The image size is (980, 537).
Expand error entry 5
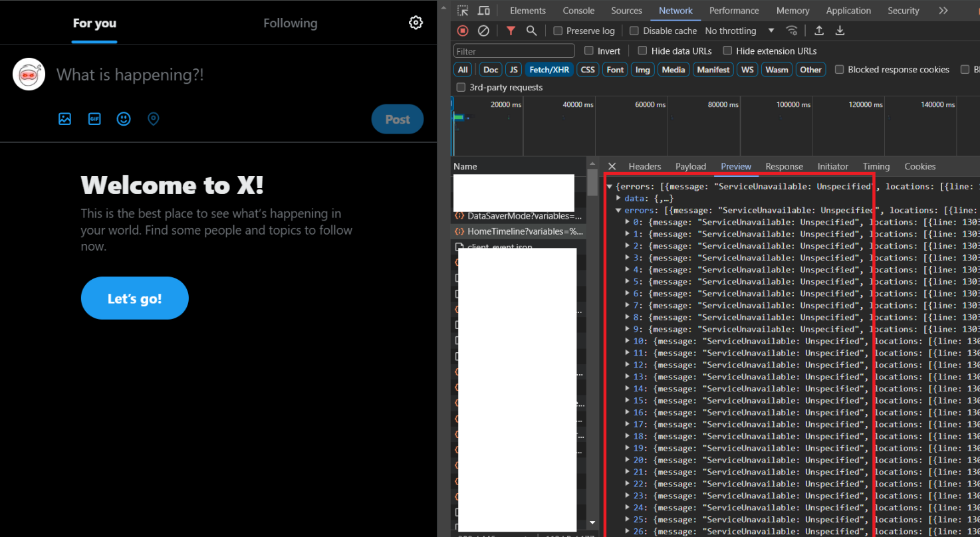tap(628, 282)
